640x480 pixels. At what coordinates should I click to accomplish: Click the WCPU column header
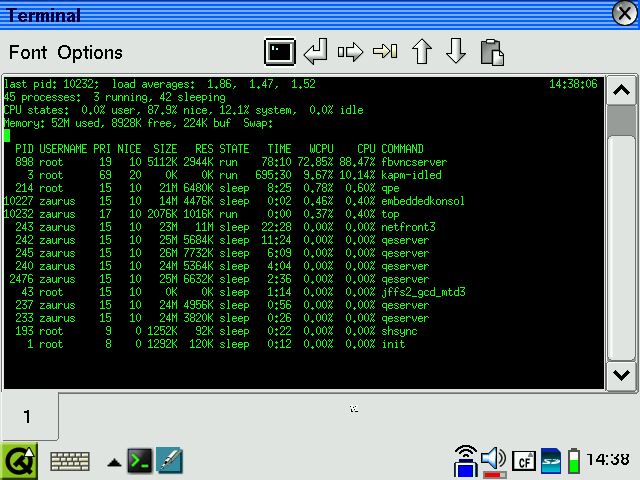coord(321,149)
